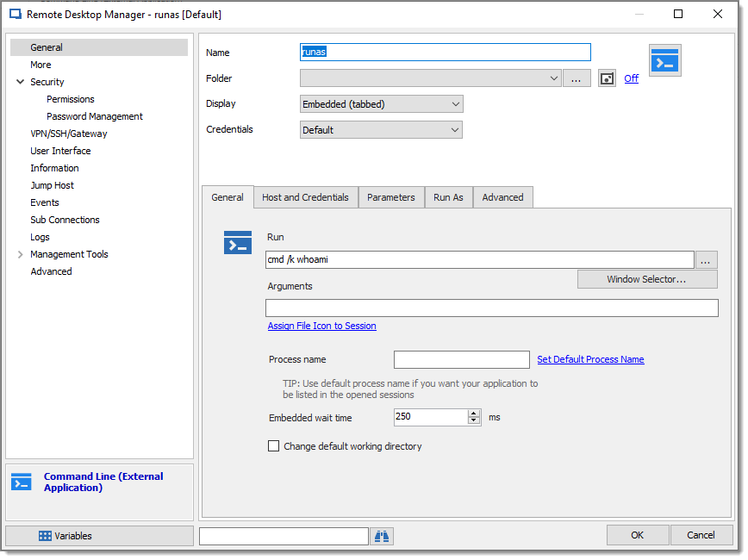The image size is (748, 560).
Task: Open the Display dropdown showing Embedded (tabbed)
Action: click(x=382, y=104)
